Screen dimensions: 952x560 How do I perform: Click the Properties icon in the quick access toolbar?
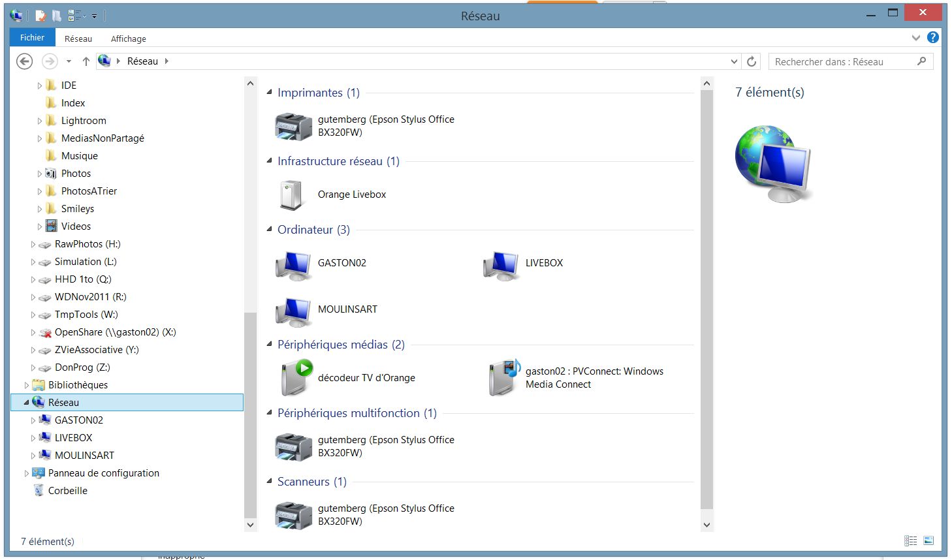(x=40, y=16)
